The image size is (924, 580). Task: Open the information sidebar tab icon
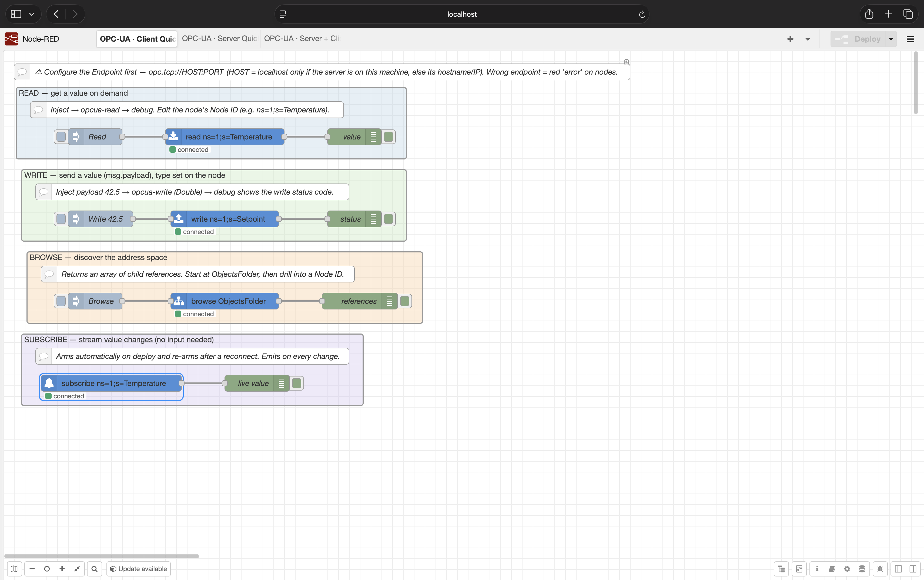pyautogui.click(x=817, y=569)
